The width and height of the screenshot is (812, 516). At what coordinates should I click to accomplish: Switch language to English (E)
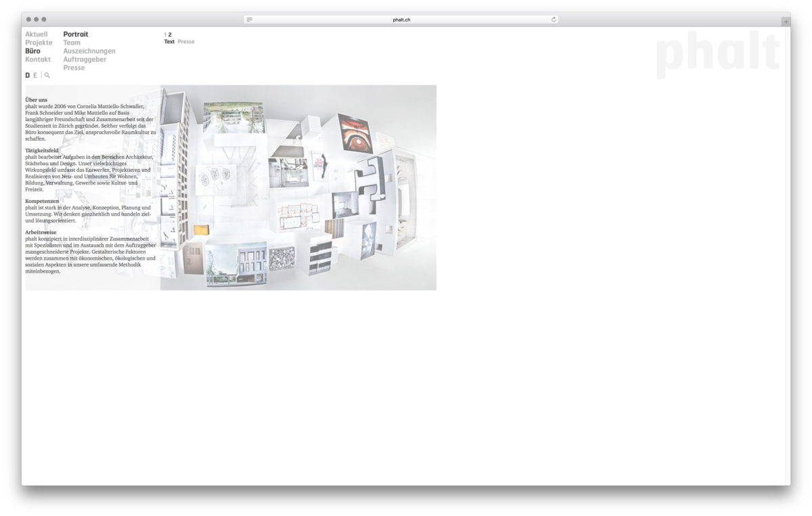click(x=35, y=75)
